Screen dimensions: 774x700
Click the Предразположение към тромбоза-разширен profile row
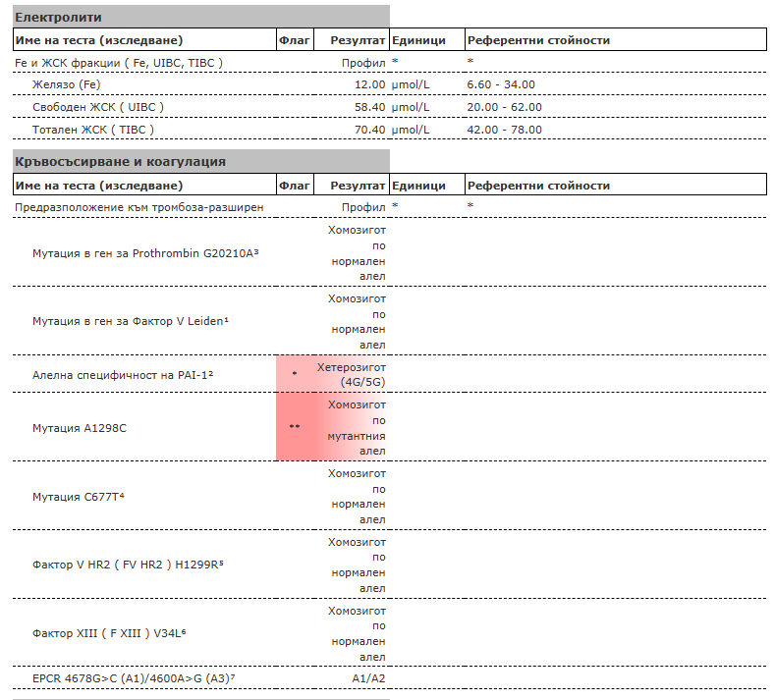(x=138, y=207)
